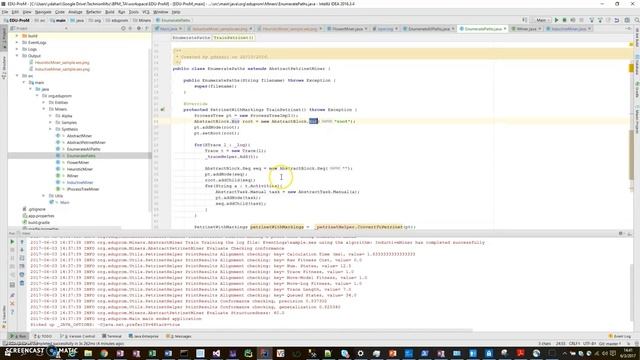Open the Navigate menu

(43, 12)
